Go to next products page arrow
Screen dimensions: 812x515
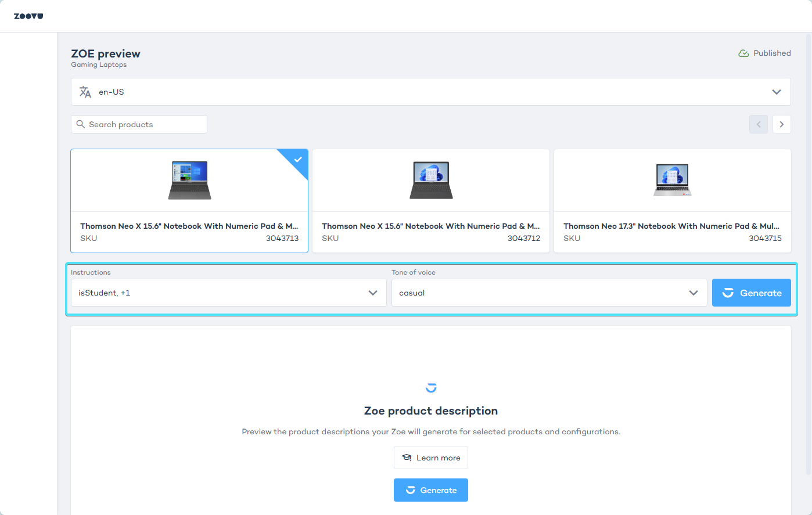781,124
